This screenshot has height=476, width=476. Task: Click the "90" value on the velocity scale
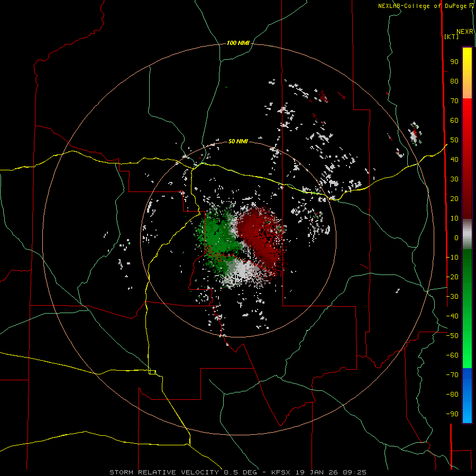click(x=454, y=62)
